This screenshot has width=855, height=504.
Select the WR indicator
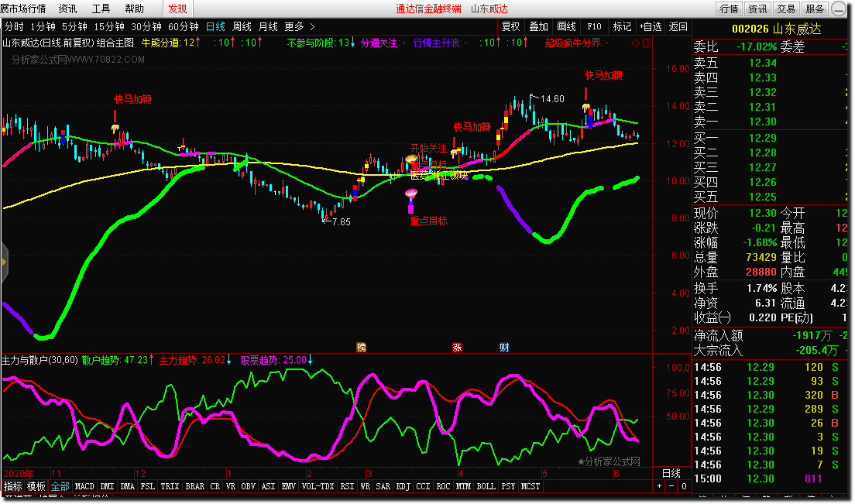tap(365, 486)
